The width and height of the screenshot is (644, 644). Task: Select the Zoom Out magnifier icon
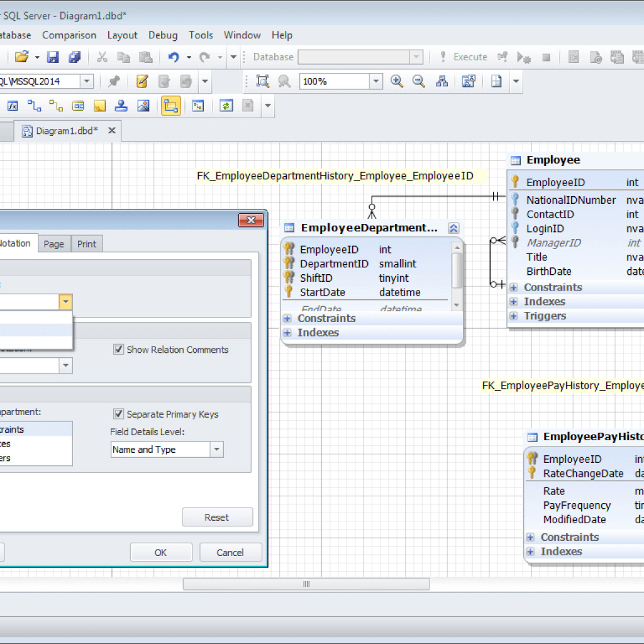click(x=418, y=82)
